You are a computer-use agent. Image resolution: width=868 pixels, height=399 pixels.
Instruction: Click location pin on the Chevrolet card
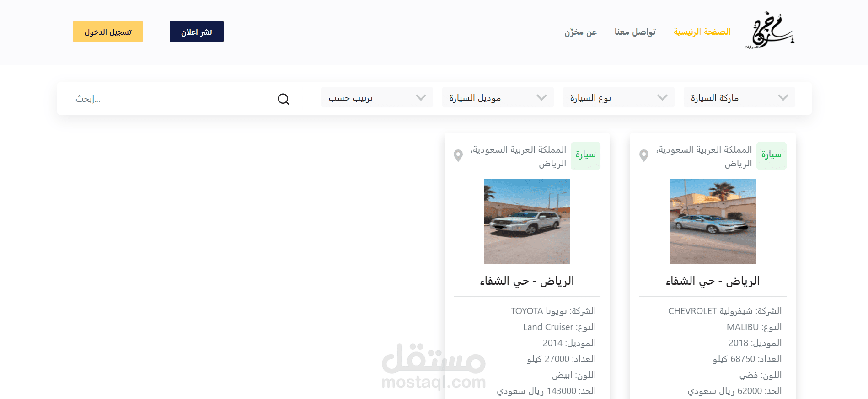tap(644, 156)
